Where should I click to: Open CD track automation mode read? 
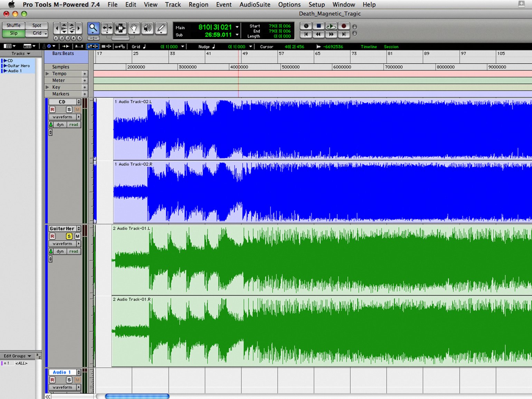(x=74, y=125)
